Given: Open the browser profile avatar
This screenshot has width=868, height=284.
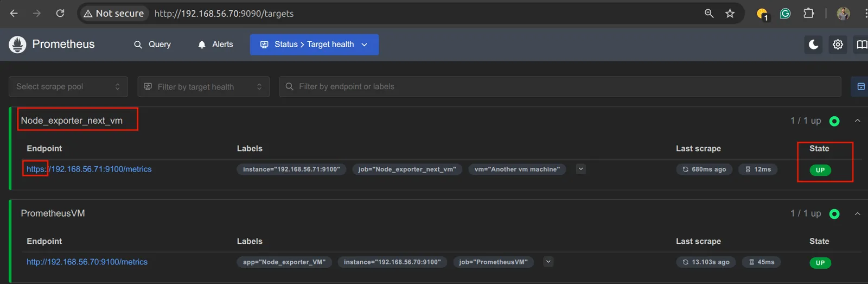Looking at the screenshot, I should coord(843,14).
